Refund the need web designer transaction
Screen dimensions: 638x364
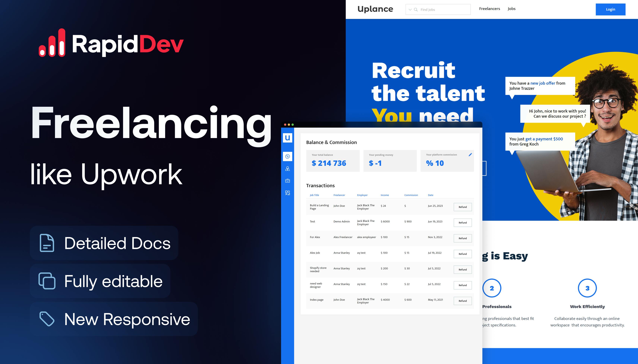[463, 285]
